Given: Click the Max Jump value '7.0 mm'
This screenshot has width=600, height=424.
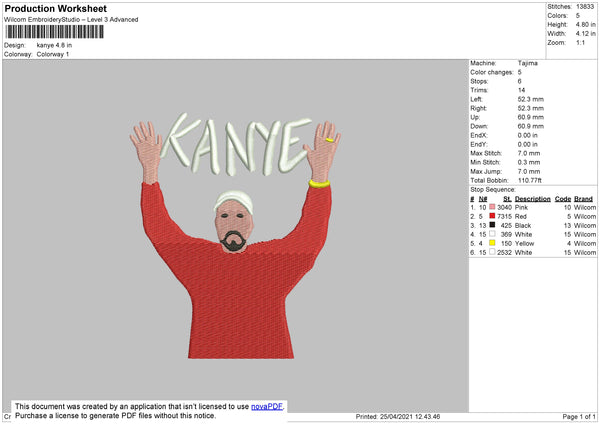Looking at the screenshot, I should pos(529,171).
